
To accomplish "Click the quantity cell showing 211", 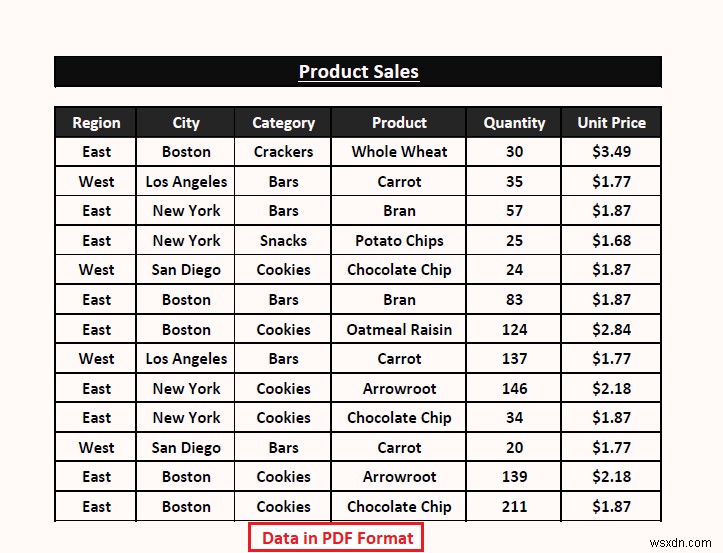I will pyautogui.click(x=514, y=506).
